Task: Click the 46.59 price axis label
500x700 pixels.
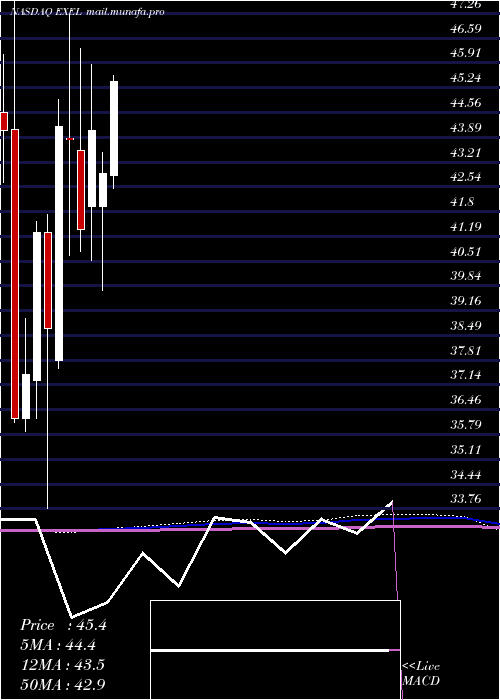Action: pyautogui.click(x=466, y=29)
